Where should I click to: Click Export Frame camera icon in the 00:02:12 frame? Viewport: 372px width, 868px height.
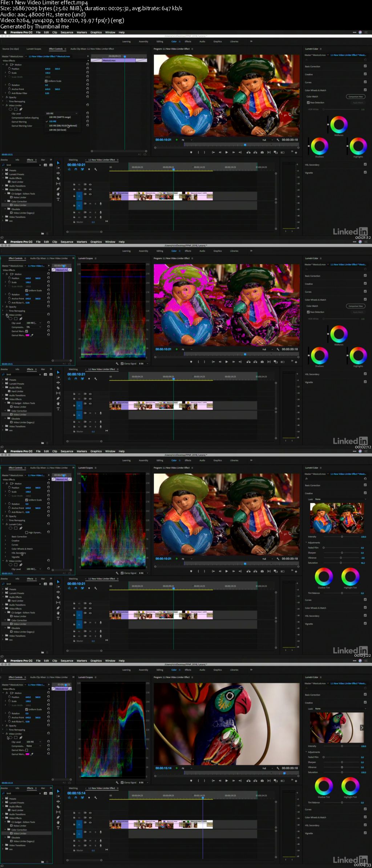click(262, 362)
